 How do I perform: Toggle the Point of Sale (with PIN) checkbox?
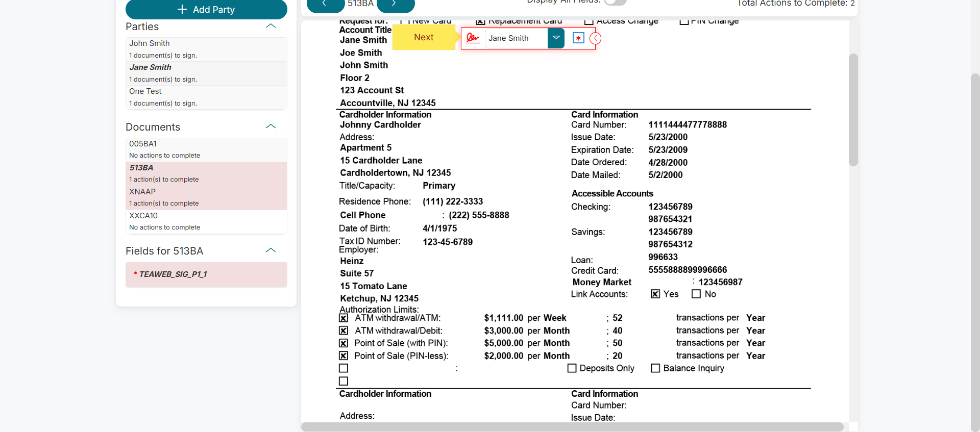coord(344,343)
